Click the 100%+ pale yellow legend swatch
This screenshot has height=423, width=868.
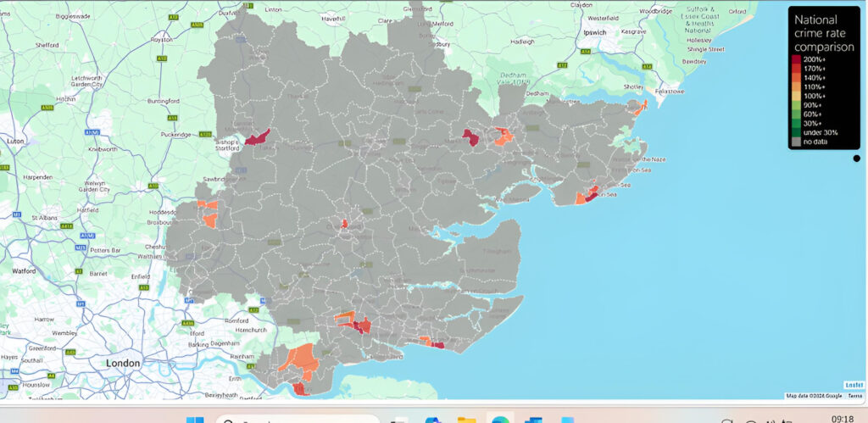[797, 96]
